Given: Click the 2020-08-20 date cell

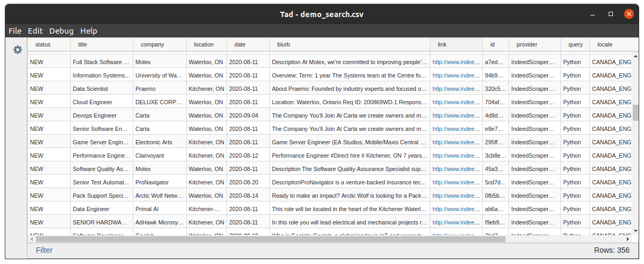Looking at the screenshot, I should 248,182.
